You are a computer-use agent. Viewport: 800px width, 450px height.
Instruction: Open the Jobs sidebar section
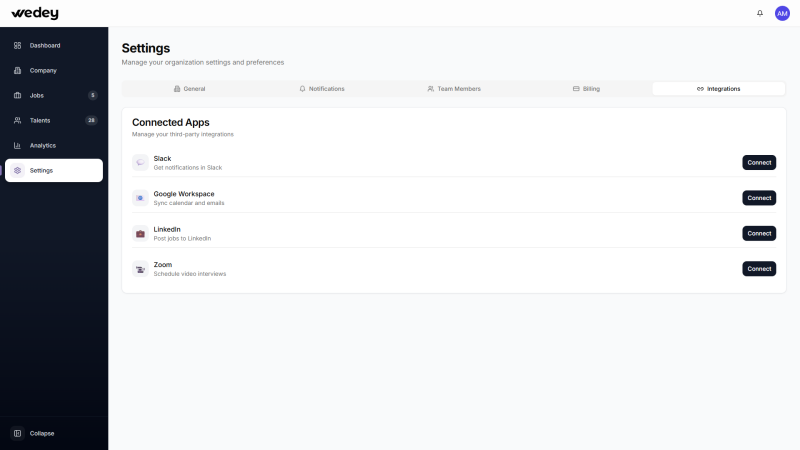pos(37,95)
